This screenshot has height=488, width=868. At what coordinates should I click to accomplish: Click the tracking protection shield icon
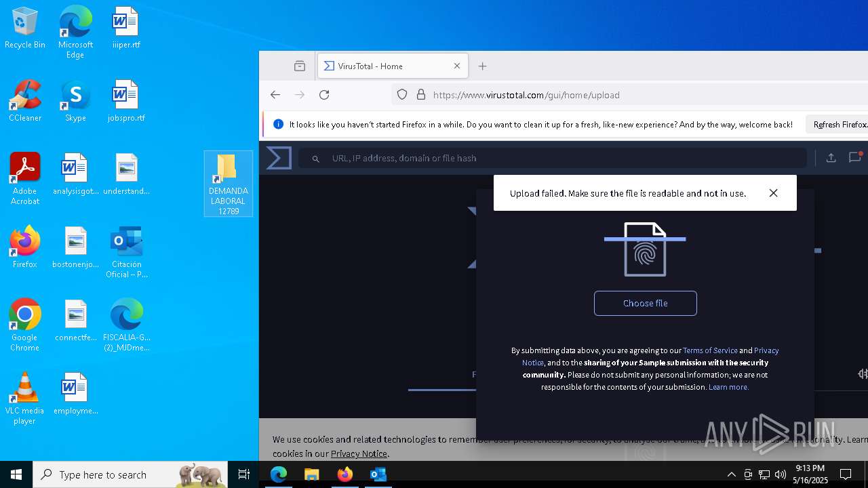pos(402,95)
